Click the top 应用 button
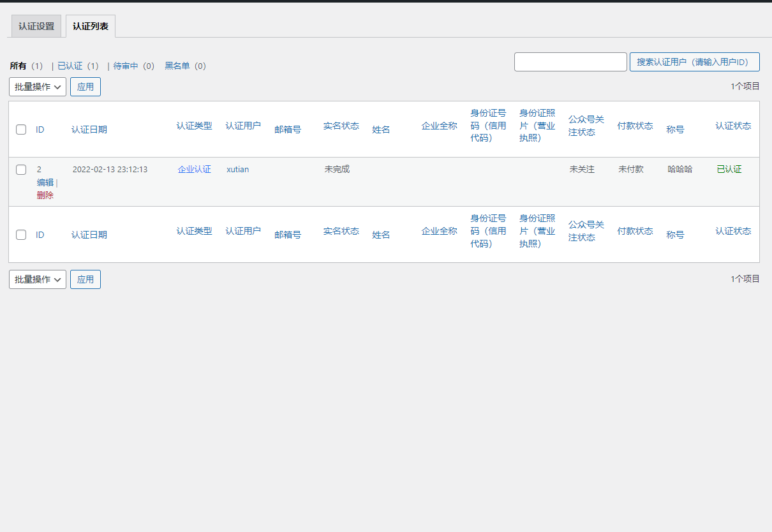 tap(85, 87)
